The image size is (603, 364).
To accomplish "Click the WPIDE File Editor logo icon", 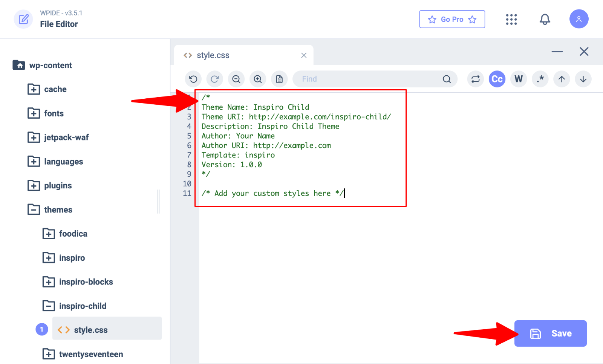I will click(x=23, y=19).
